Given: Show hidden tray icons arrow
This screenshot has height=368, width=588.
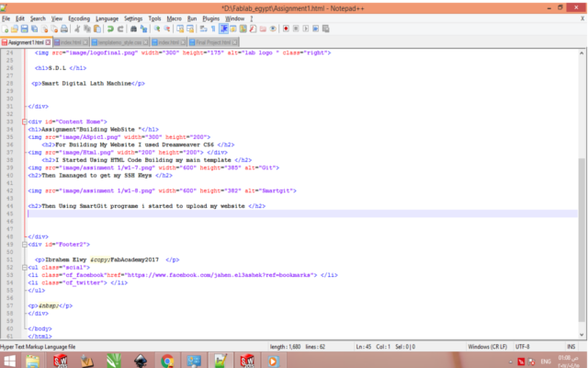Looking at the screenshot, I should pyautogui.click(x=511, y=362).
